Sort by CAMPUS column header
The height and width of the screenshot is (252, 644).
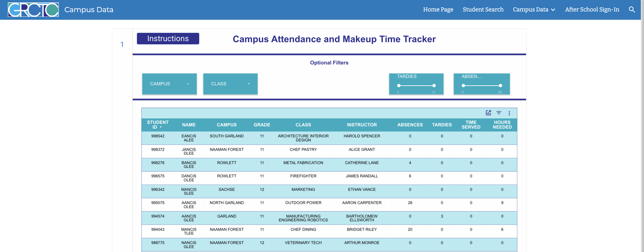pos(226,125)
